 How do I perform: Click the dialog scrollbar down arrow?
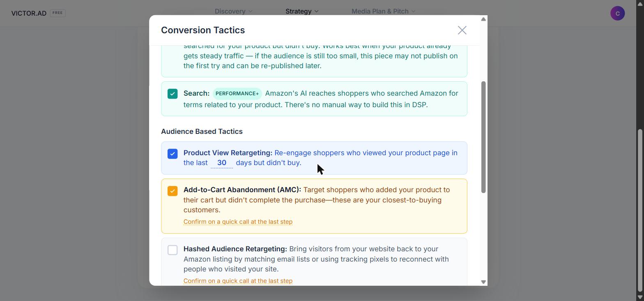[483, 282]
